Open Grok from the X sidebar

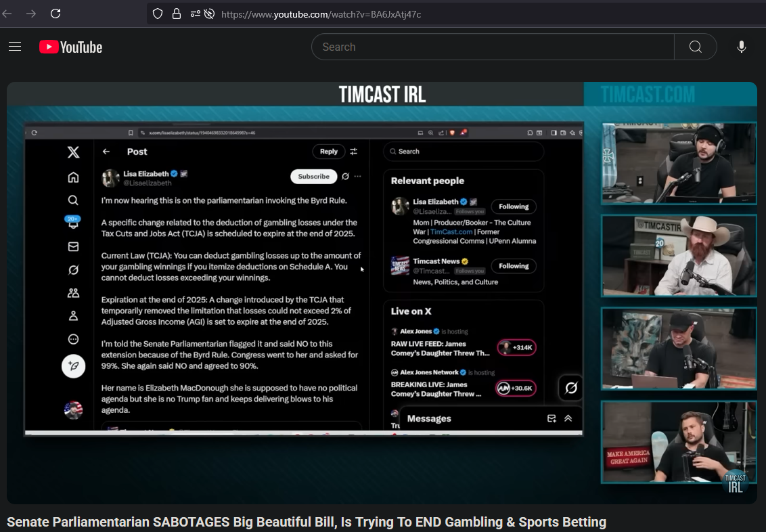tap(73, 269)
